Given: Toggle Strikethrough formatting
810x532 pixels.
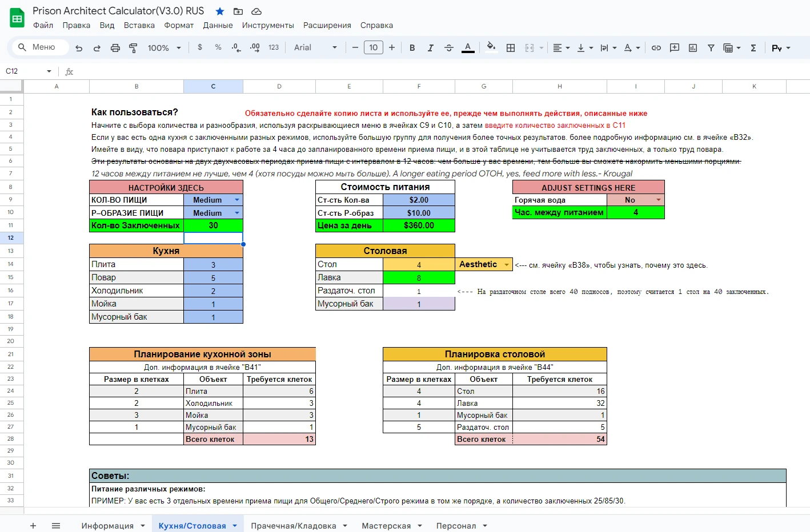Looking at the screenshot, I should point(449,48).
